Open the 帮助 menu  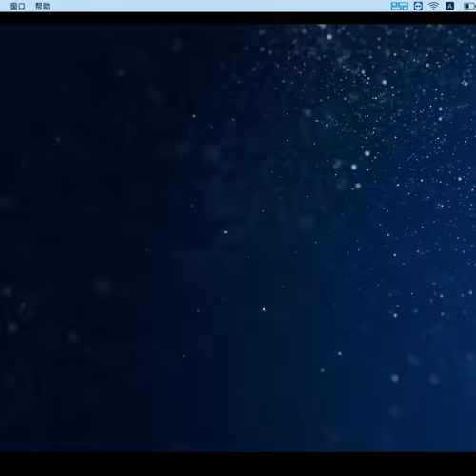[x=43, y=6]
